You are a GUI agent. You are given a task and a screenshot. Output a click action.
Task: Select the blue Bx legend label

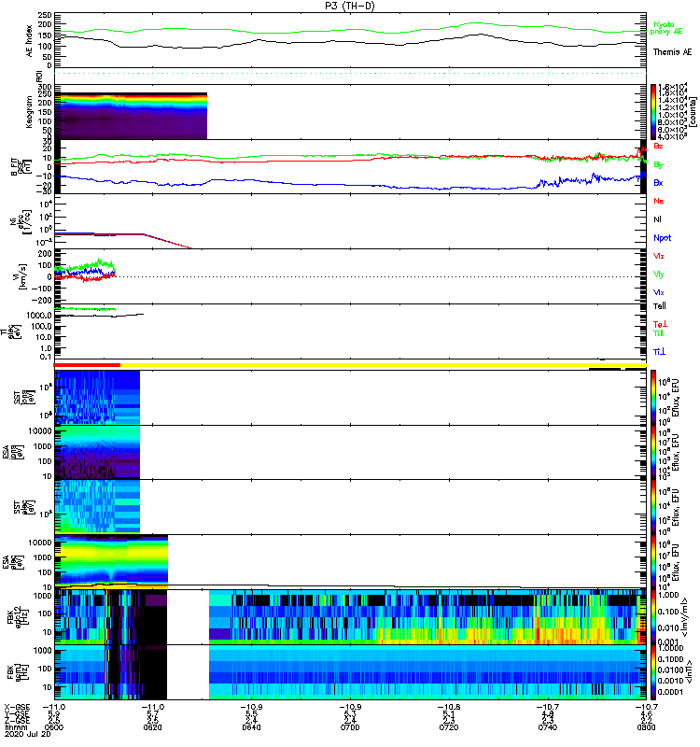658,182
